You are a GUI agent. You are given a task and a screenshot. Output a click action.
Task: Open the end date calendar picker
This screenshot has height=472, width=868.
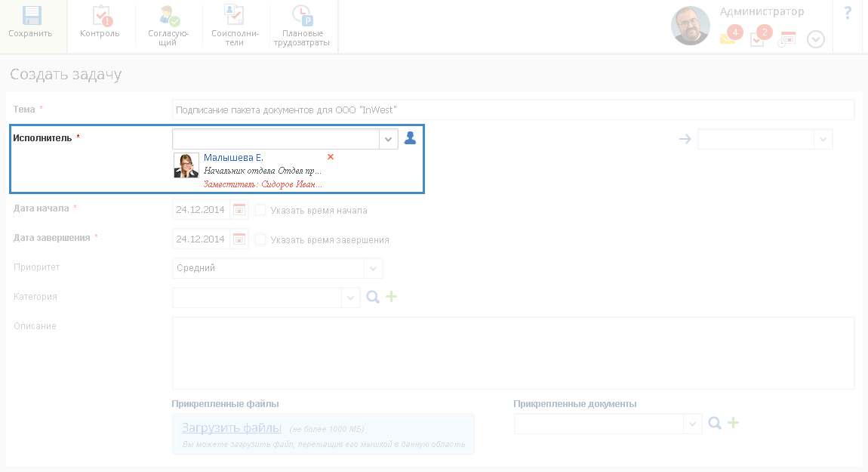[x=239, y=239]
